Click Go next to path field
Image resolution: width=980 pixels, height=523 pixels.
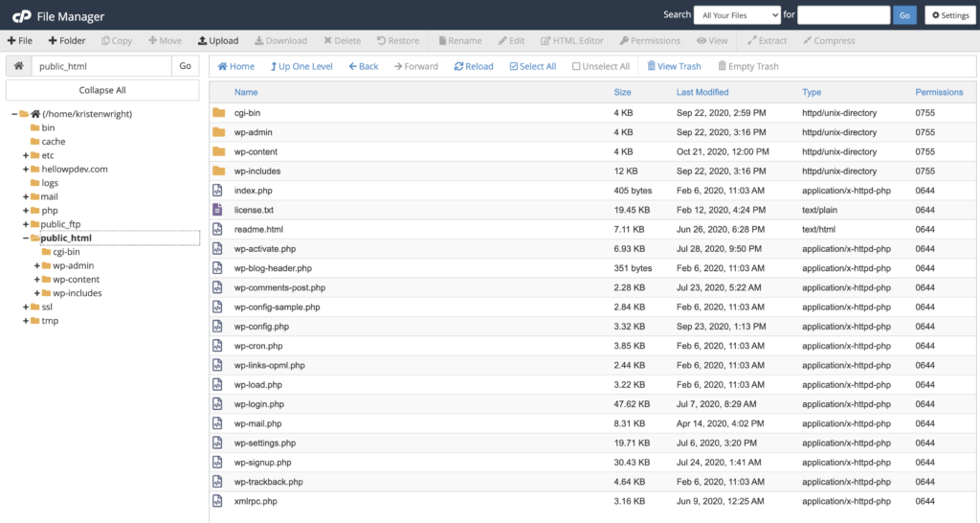click(x=185, y=66)
